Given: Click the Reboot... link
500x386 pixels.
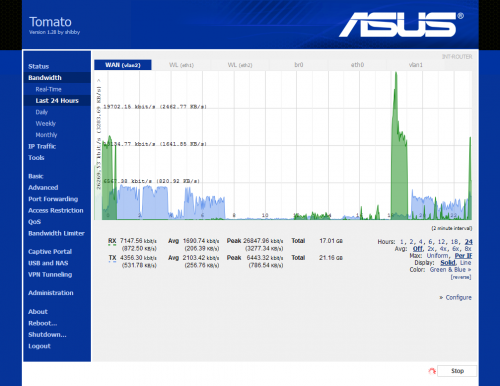Looking at the screenshot, I should 43,323.
